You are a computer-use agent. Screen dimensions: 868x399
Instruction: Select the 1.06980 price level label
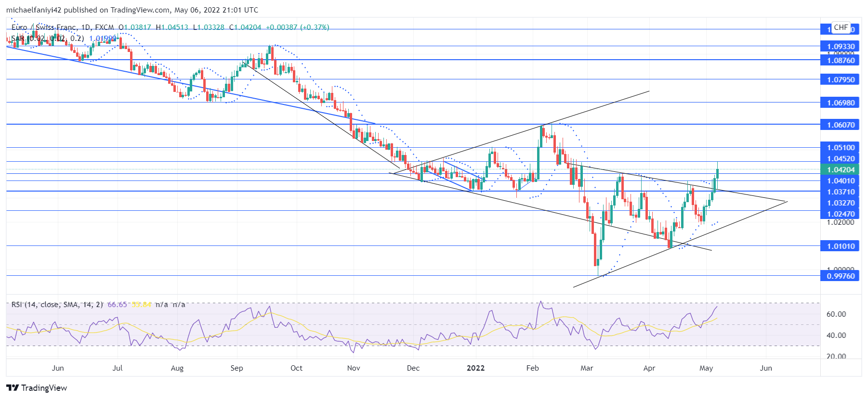840,103
